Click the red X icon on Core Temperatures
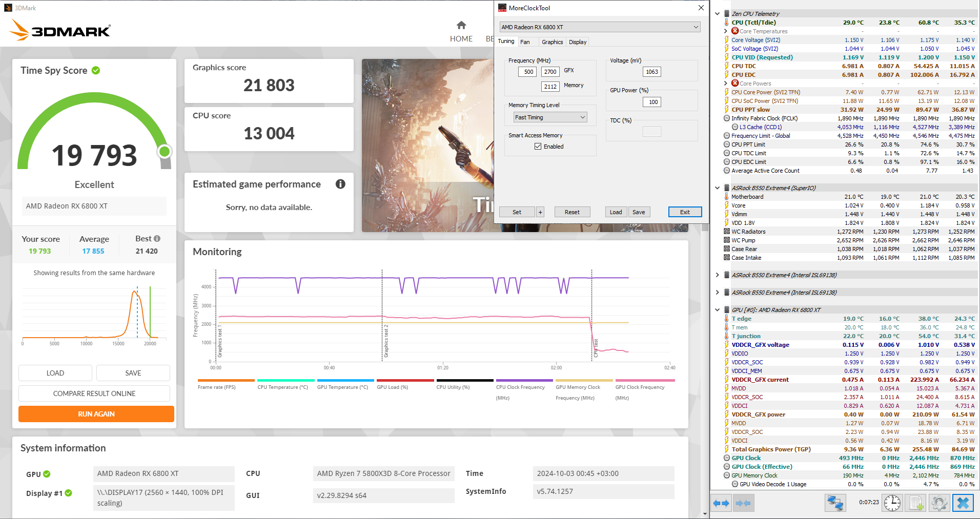Viewport: 980px width, 519px height. (735, 31)
